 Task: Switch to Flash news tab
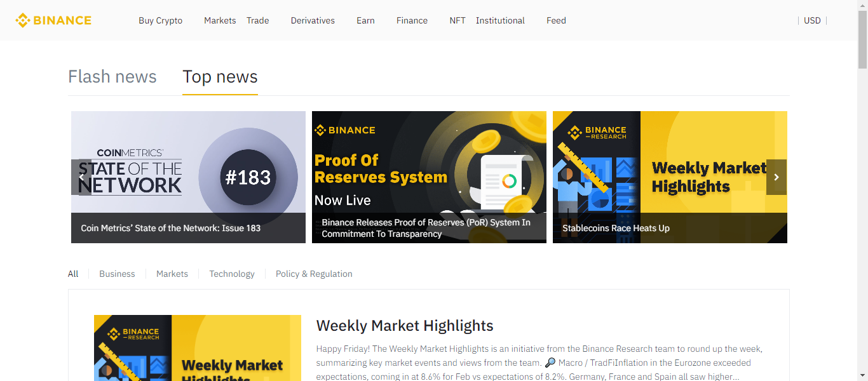click(112, 77)
